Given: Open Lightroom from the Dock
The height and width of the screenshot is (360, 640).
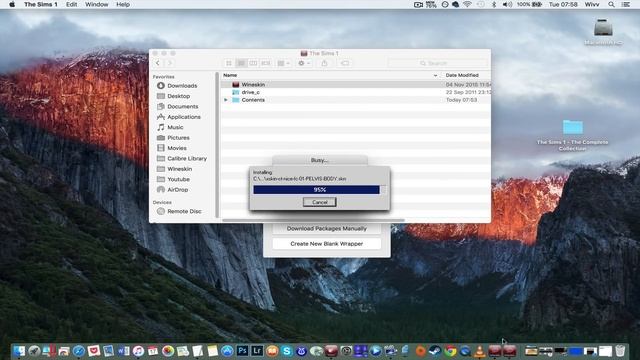Looking at the screenshot, I should point(257,351).
